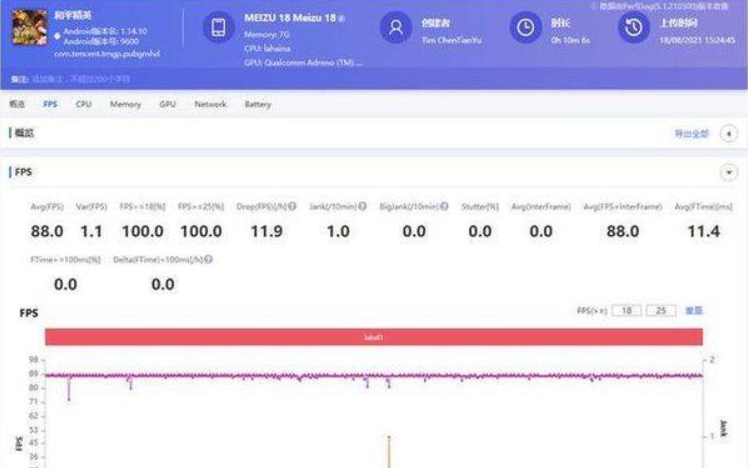Viewport: 748px width, 468px height.
Task: Click the Avg(FPS) value 88.0
Action: tap(47, 231)
